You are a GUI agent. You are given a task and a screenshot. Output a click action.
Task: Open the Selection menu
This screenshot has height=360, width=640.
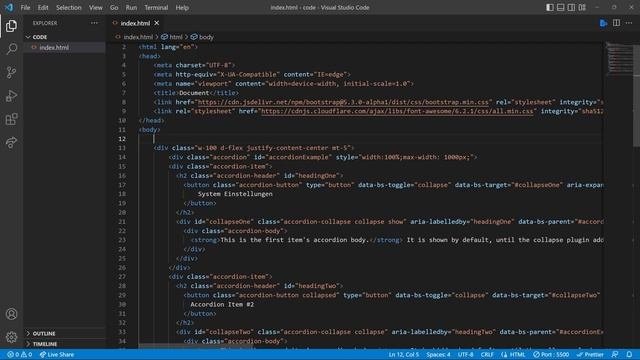tap(69, 7)
